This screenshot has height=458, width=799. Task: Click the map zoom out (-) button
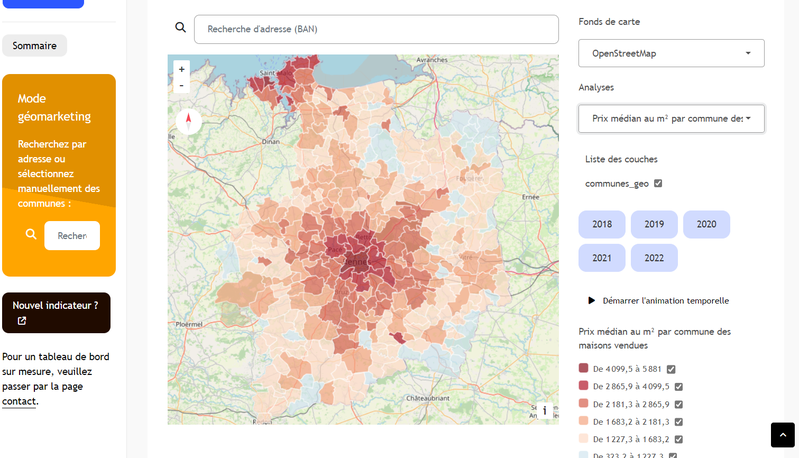pyautogui.click(x=181, y=86)
